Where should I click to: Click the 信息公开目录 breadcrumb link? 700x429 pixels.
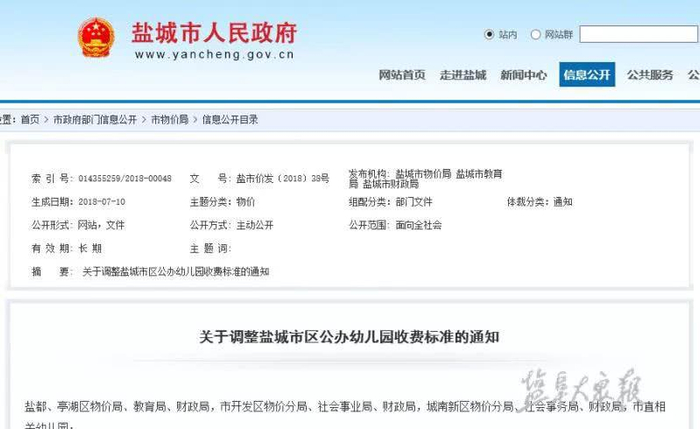click(x=230, y=120)
